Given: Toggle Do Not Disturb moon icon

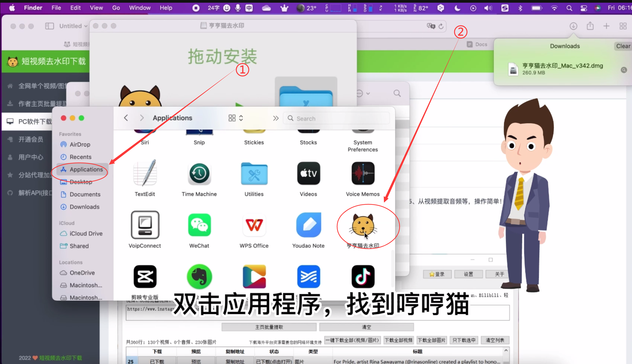Looking at the screenshot, I should pyautogui.click(x=457, y=8).
